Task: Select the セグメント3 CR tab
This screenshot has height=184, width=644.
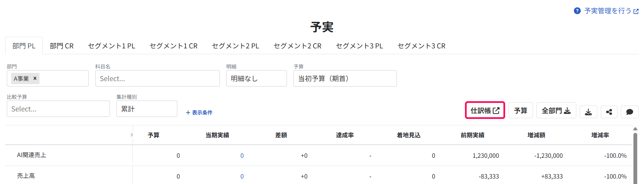Action: [421, 46]
